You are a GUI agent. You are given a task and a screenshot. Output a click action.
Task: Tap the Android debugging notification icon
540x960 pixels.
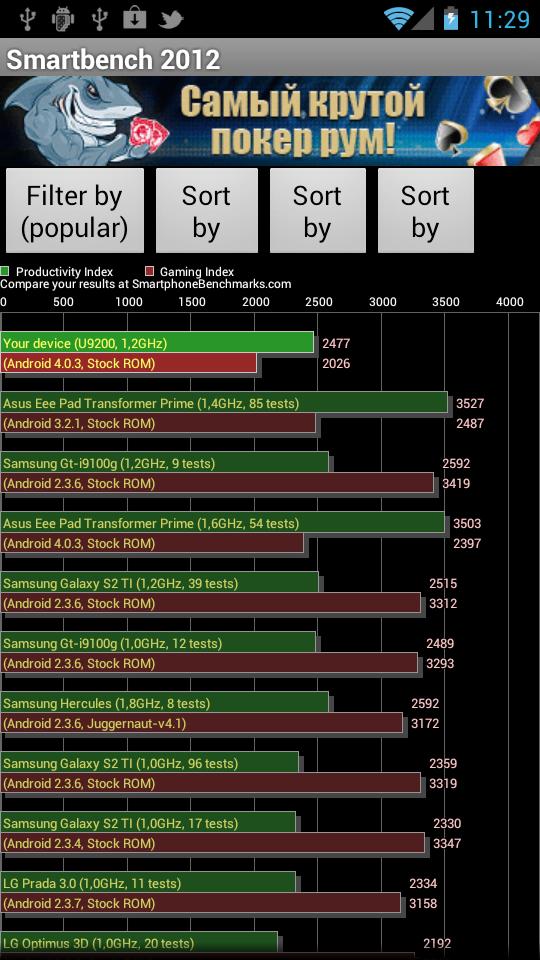click(63, 19)
